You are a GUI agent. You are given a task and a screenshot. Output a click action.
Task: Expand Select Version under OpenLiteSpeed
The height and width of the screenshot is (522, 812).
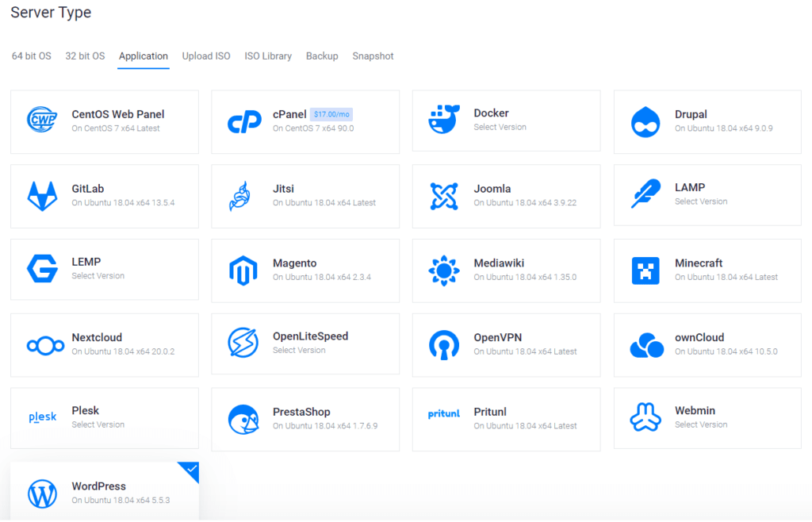(x=299, y=350)
